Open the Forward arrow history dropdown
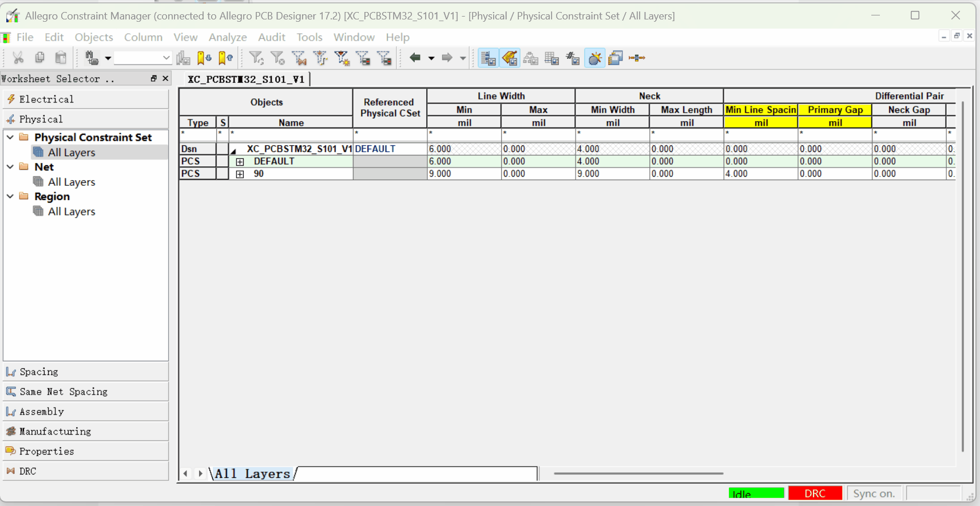Viewport: 980px width, 506px height. point(463,58)
